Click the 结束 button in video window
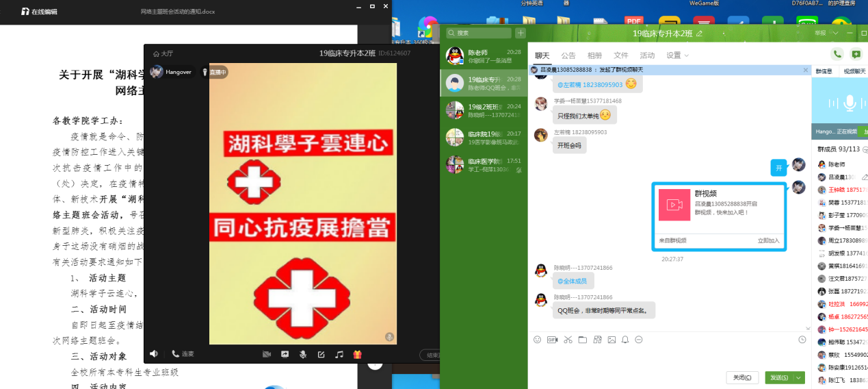The image size is (868, 389). (x=430, y=355)
